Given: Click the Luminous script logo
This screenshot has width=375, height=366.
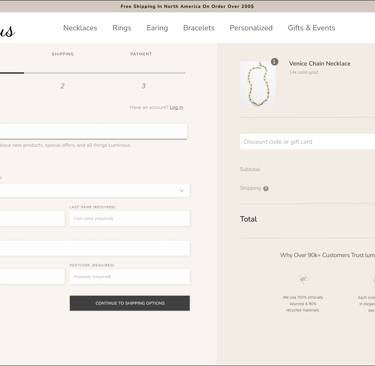Looking at the screenshot, I should [7, 31].
